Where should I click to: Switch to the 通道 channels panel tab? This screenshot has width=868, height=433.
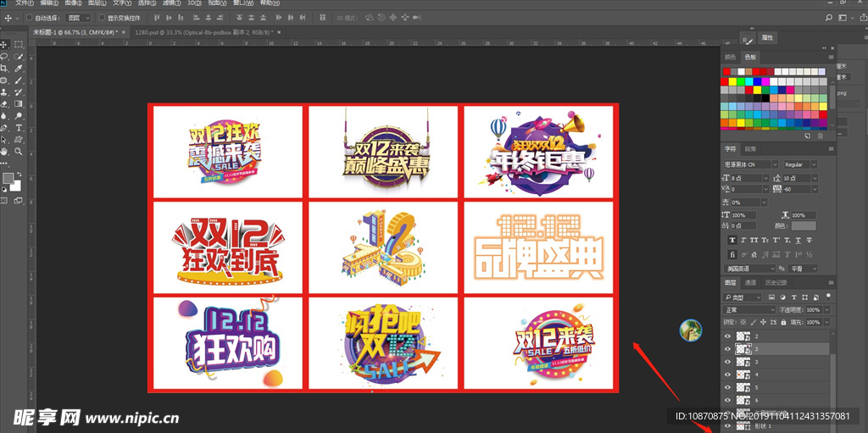pyautogui.click(x=751, y=282)
